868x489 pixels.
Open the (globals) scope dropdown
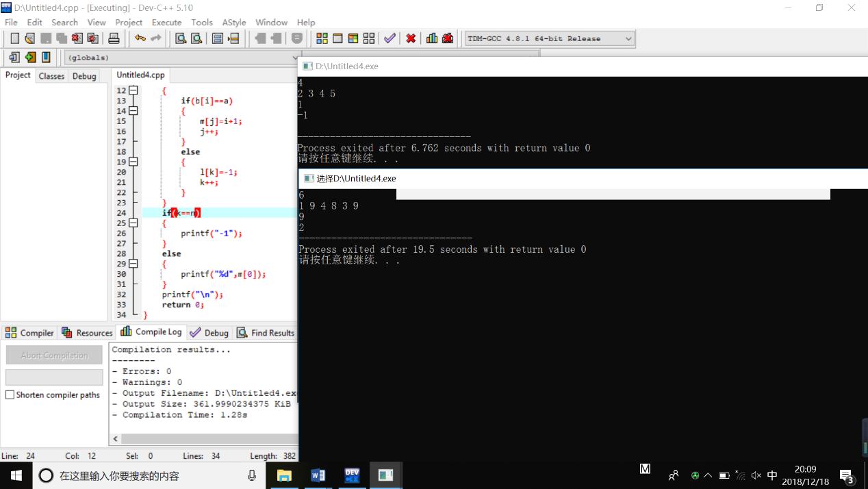pos(295,58)
